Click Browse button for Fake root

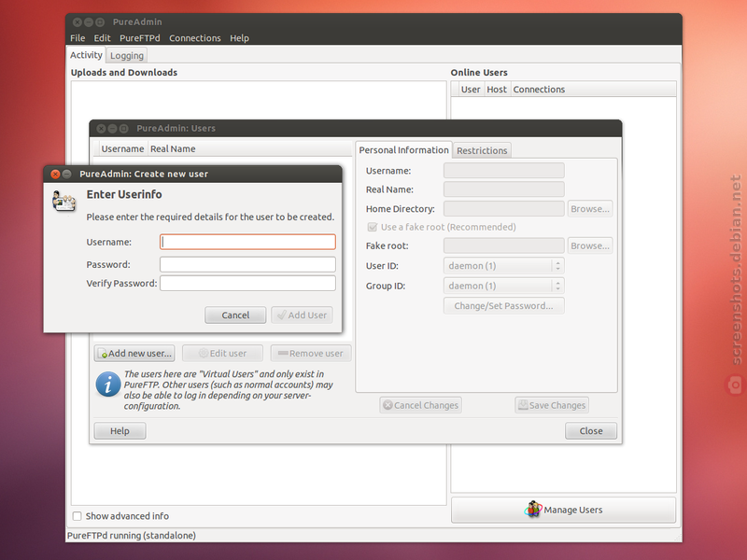click(x=590, y=245)
